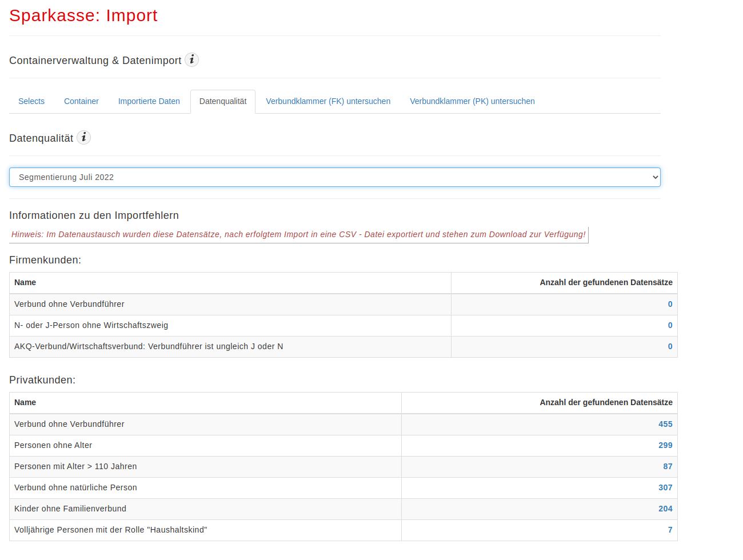Select 'Personen ohne Alter' row label
Viewport: 743px width, 560px height.
tap(53, 445)
